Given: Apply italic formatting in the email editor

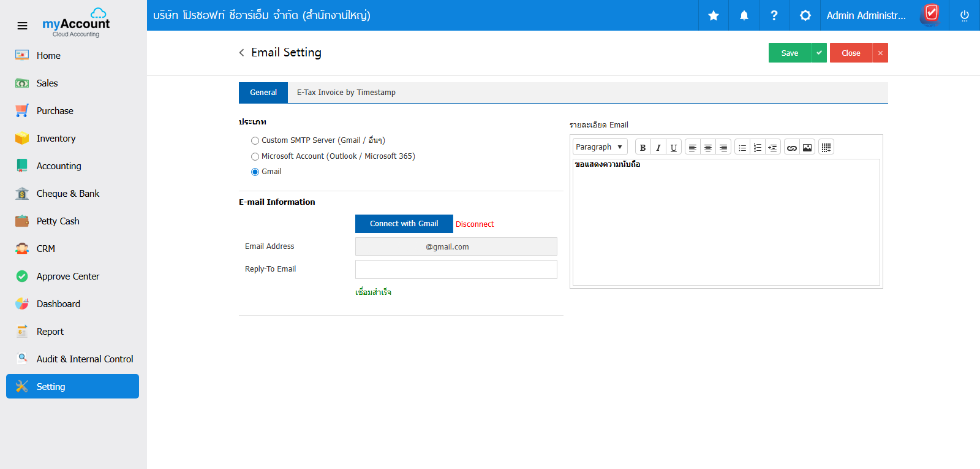Looking at the screenshot, I should (658, 148).
